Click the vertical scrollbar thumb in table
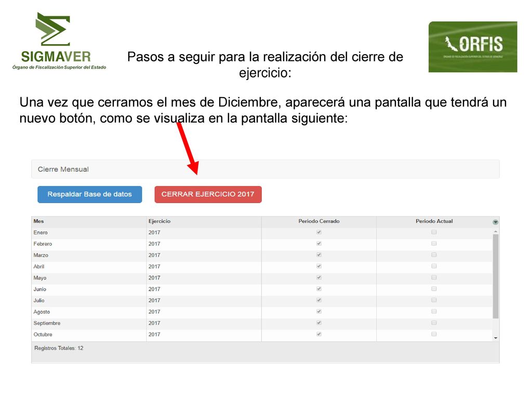This screenshot has width=532, height=399. (x=496, y=276)
